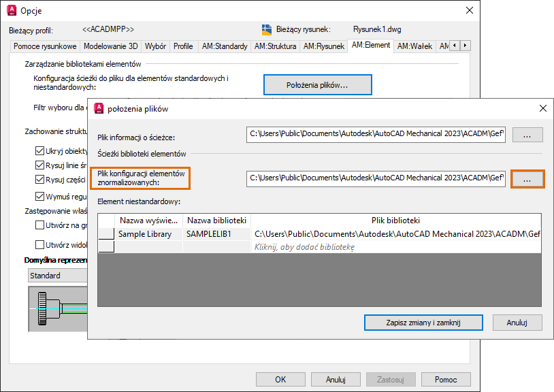Image resolution: width=554 pixels, height=392 pixels.
Task: Uncheck the Wymuś regu checkbox
Action: tap(39, 197)
